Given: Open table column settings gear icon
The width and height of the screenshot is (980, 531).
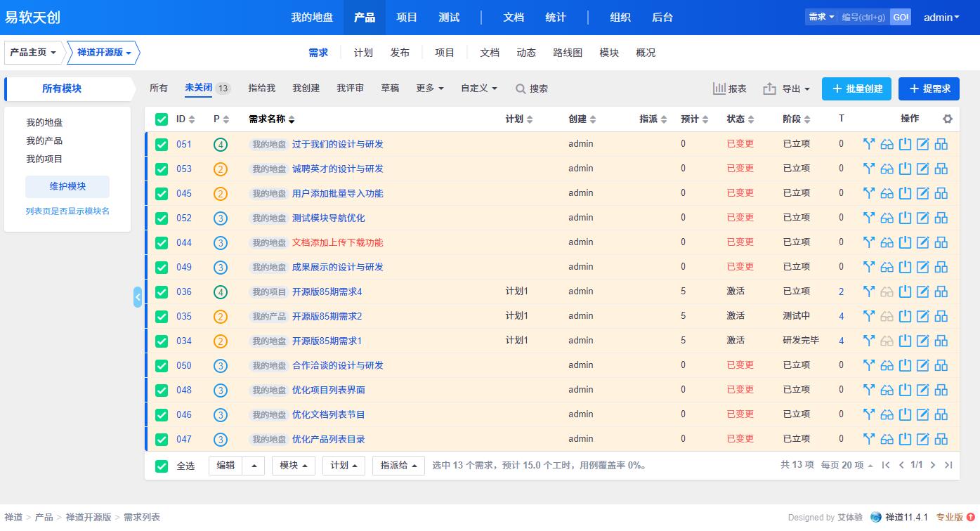Looking at the screenshot, I should [948, 119].
